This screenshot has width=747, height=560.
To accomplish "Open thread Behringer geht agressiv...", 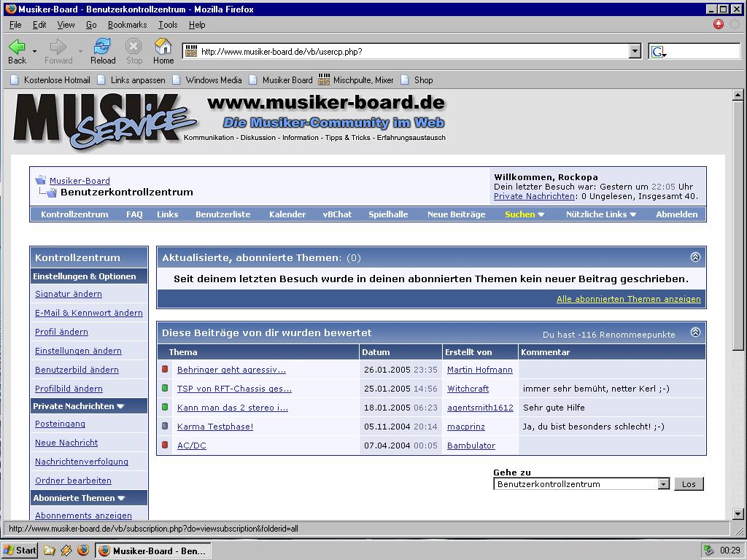I will (x=231, y=370).
